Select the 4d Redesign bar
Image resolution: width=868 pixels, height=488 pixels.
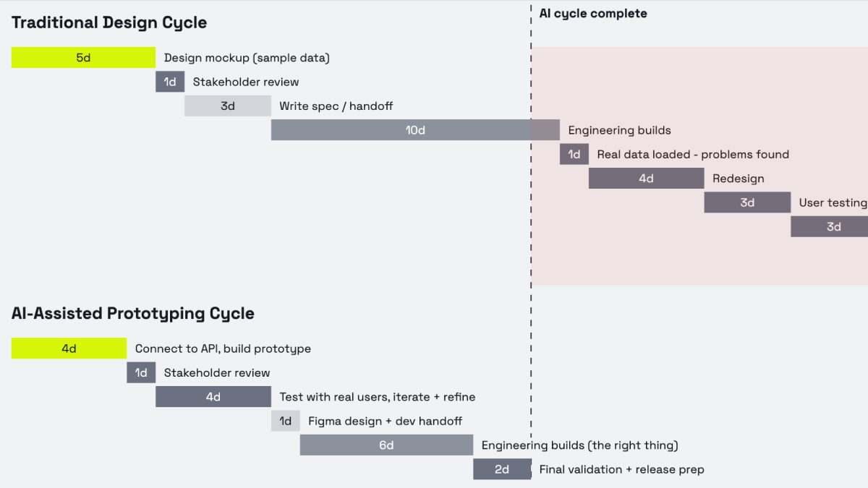(x=646, y=179)
